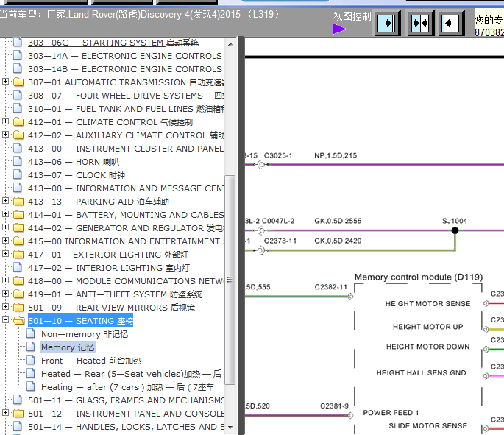Click the folder icon beside 419-01 Anti-Theft System
The height and width of the screenshot is (435, 504).
18,294
